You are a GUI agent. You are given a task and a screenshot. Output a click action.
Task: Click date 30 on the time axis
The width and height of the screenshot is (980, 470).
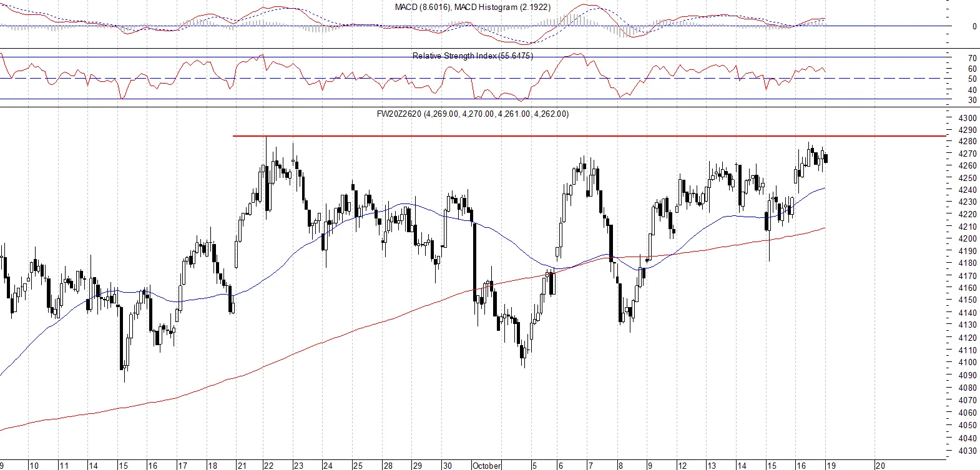(x=447, y=466)
